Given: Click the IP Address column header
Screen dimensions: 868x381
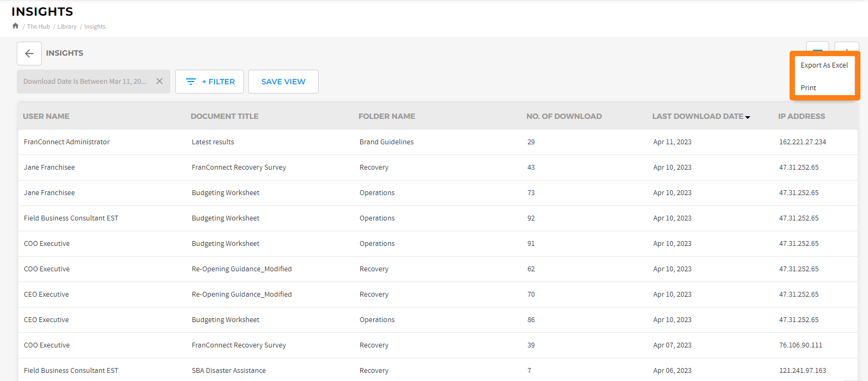Looking at the screenshot, I should click(801, 116).
